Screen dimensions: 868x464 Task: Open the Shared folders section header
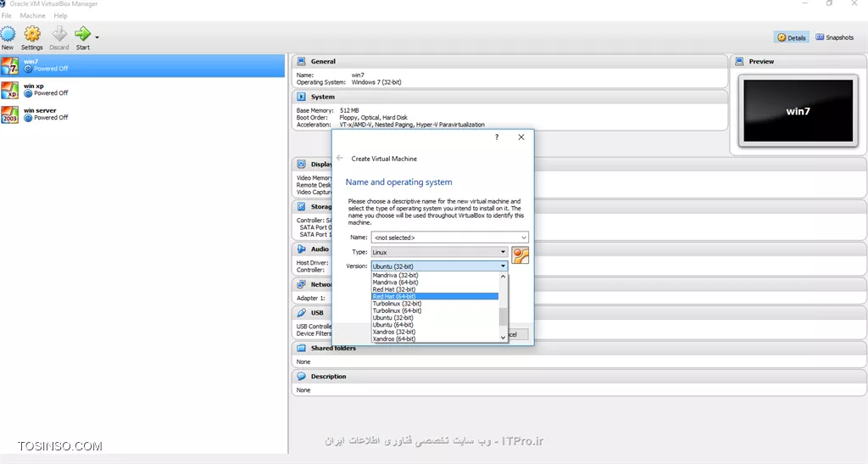click(579, 349)
